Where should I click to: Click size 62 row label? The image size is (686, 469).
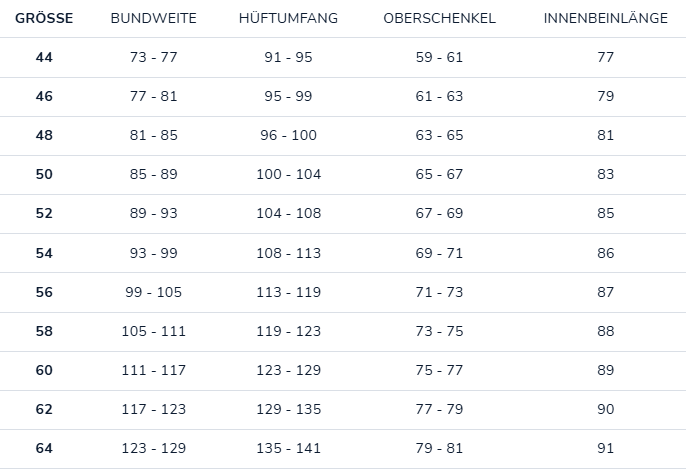44,409
